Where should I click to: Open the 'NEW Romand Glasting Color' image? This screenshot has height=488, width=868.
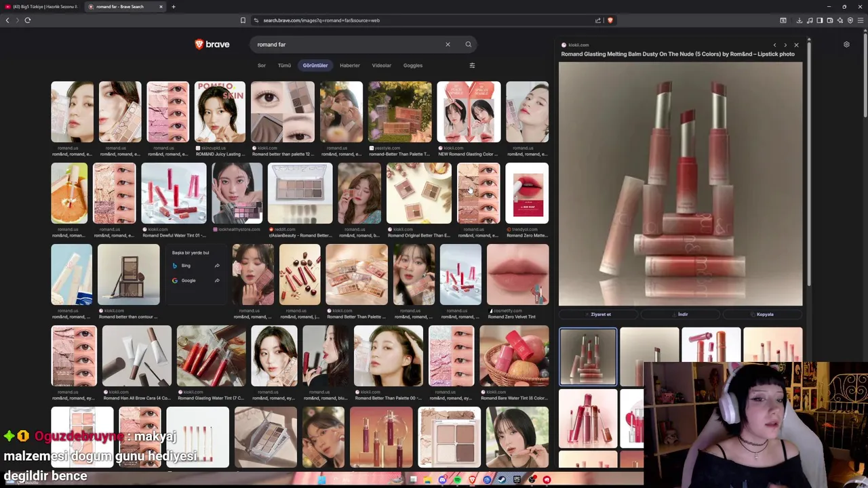coord(469,112)
